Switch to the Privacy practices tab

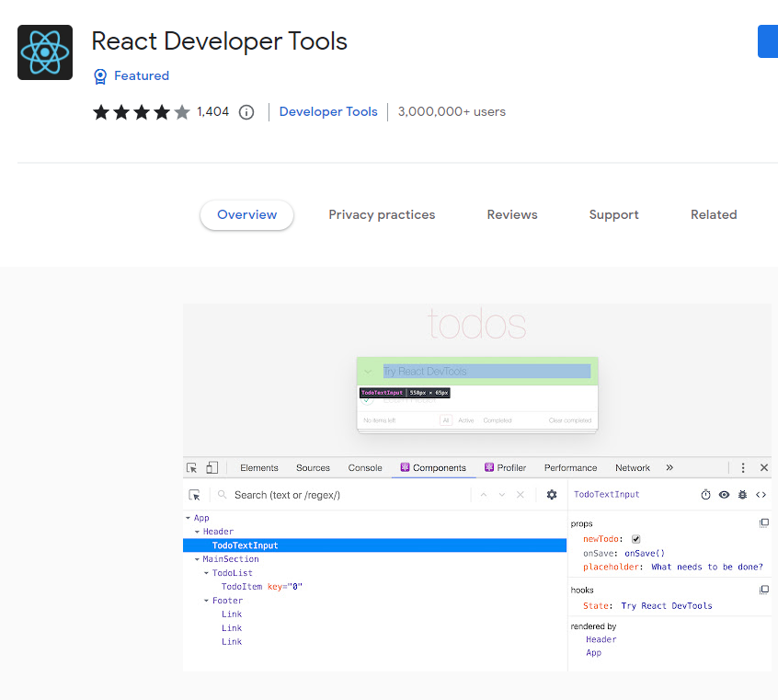point(382,215)
